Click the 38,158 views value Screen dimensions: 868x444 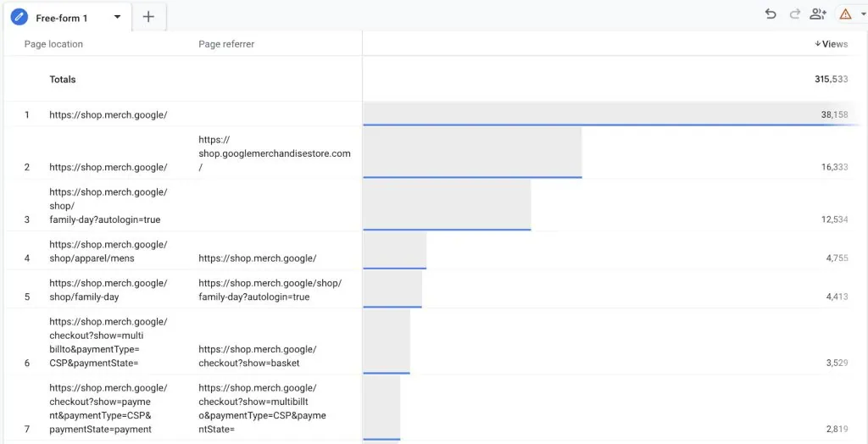pyautogui.click(x=835, y=115)
